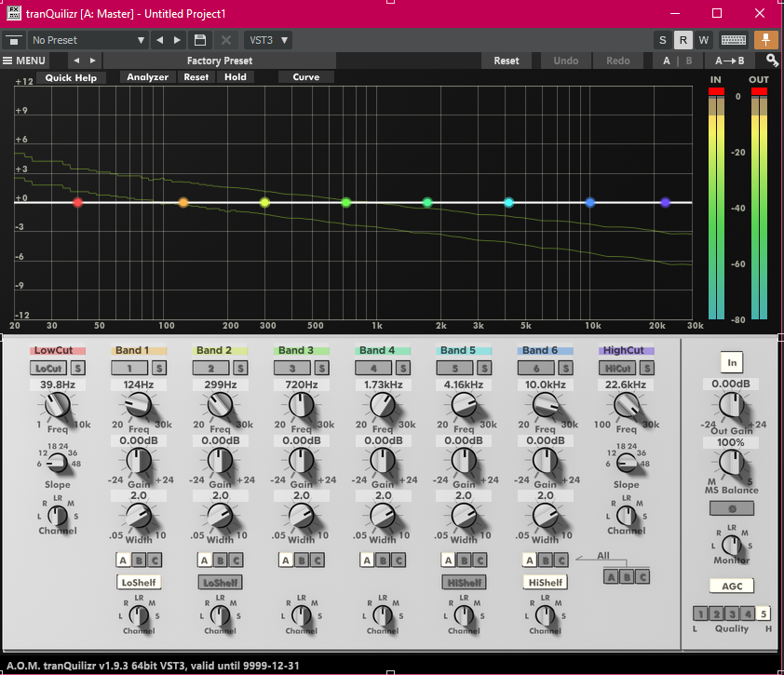
Task: Click the main Reset button
Action: tap(507, 61)
